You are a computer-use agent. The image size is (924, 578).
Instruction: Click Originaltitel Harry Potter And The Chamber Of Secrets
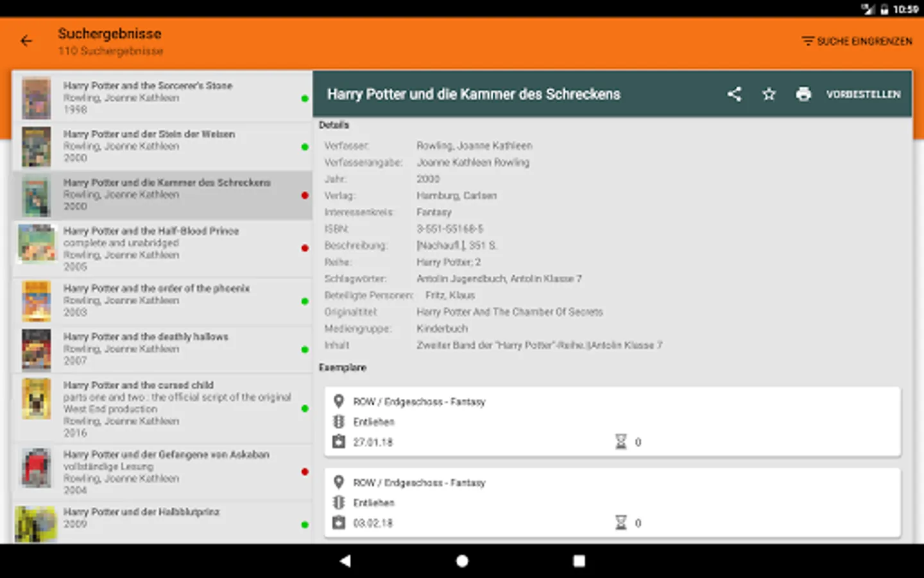click(x=509, y=312)
